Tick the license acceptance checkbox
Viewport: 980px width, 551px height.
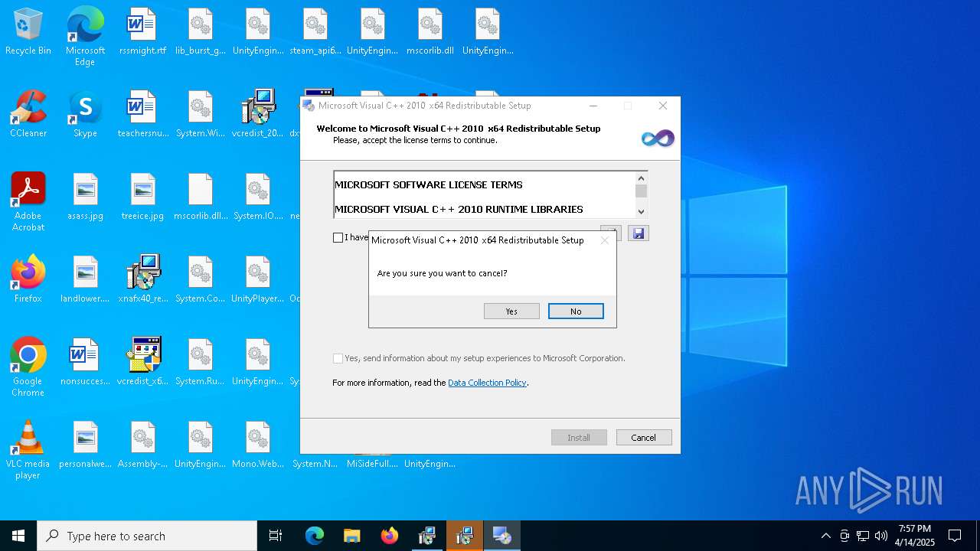[338, 238]
